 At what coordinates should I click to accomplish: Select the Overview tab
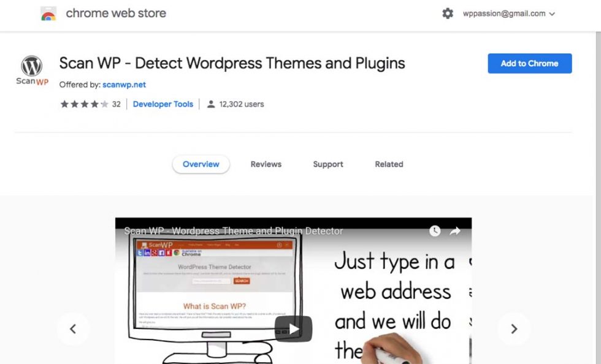pyautogui.click(x=201, y=164)
